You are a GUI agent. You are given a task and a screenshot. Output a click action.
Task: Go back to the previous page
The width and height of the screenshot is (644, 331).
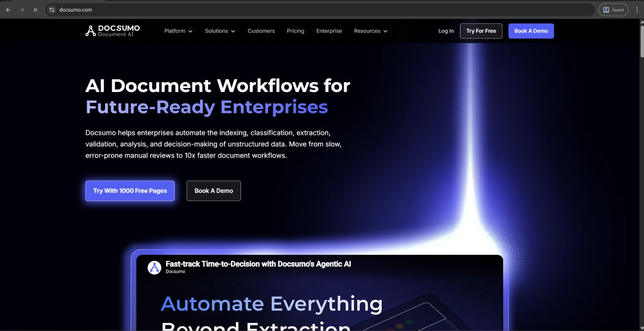(x=8, y=10)
